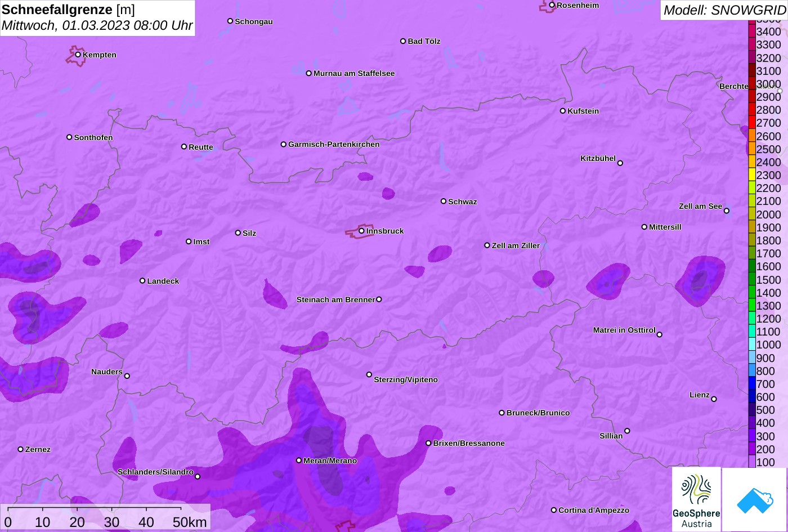Click the Schneefallgrenze [m] title
The image size is (788, 532).
[68, 10]
